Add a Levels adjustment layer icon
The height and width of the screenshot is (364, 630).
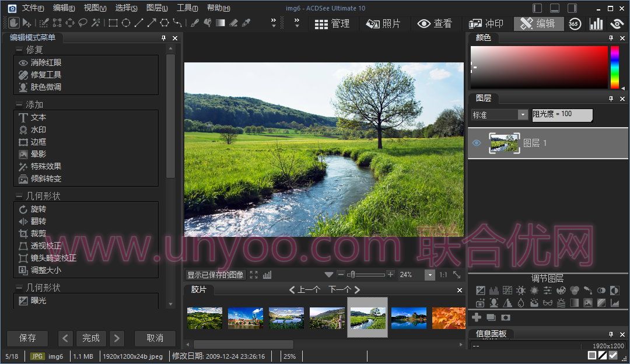pyautogui.click(x=494, y=290)
